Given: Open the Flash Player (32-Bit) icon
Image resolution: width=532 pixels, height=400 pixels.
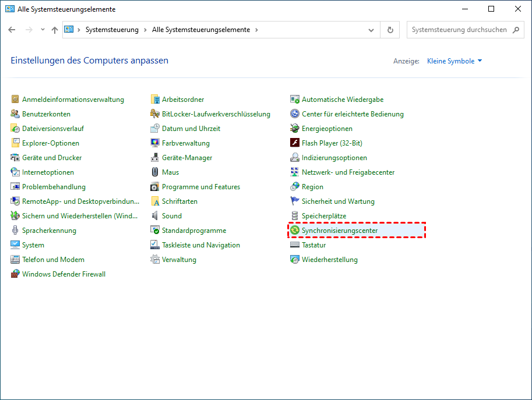Looking at the screenshot, I should pos(295,143).
